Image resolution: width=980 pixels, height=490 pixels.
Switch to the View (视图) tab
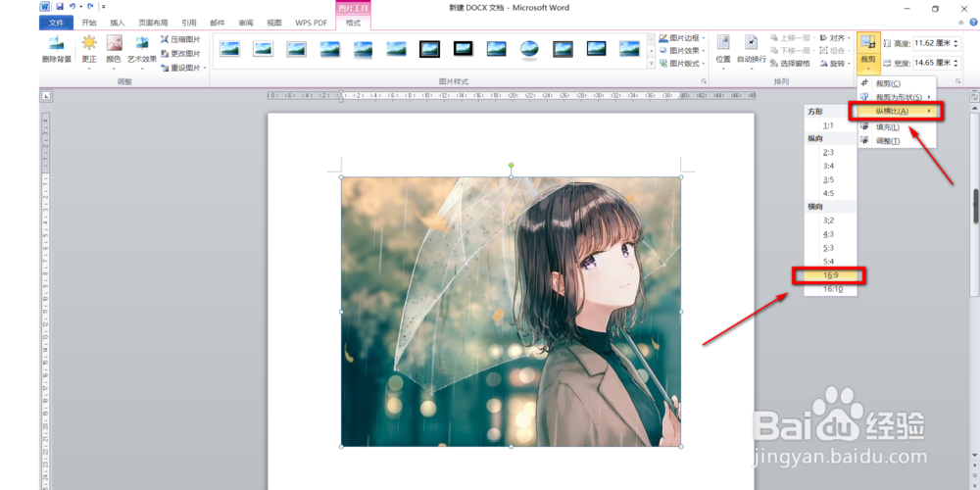click(274, 23)
